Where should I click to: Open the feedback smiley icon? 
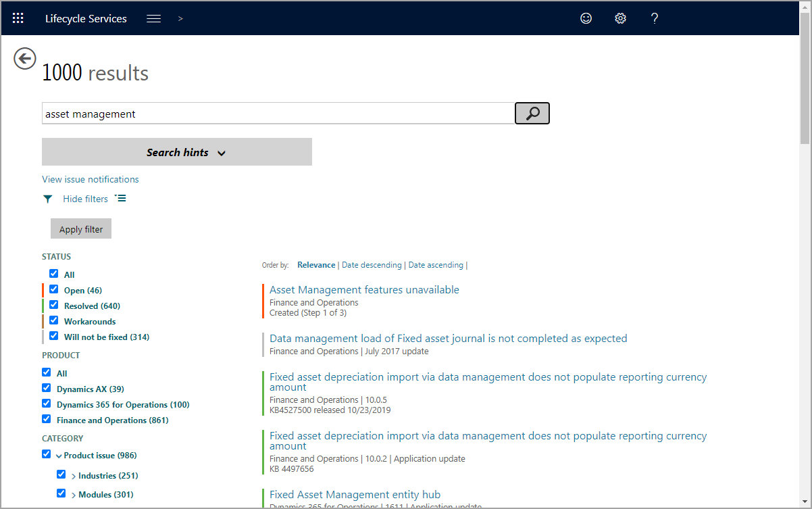point(586,18)
